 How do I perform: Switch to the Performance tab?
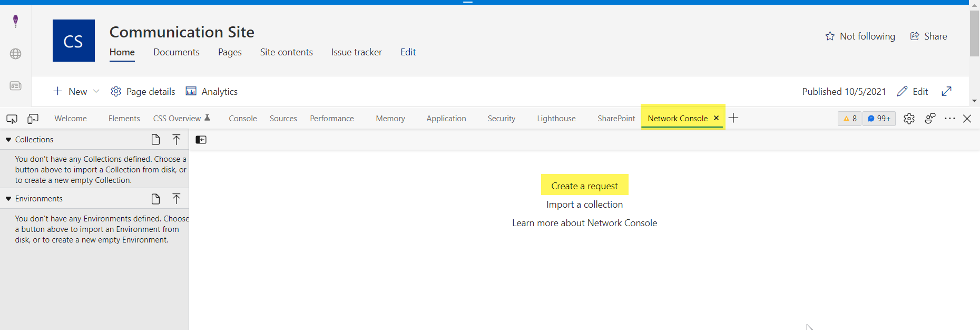pos(332,119)
